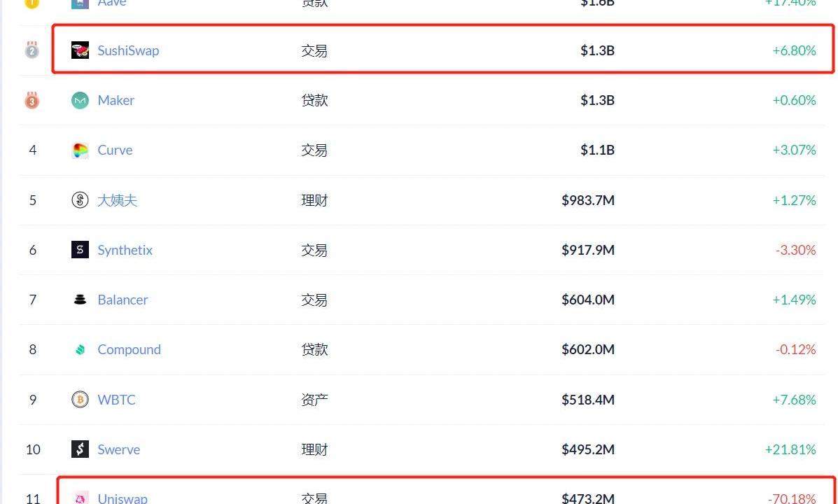Open the Compound project link
The width and height of the screenshot is (838, 504).
coord(129,349)
